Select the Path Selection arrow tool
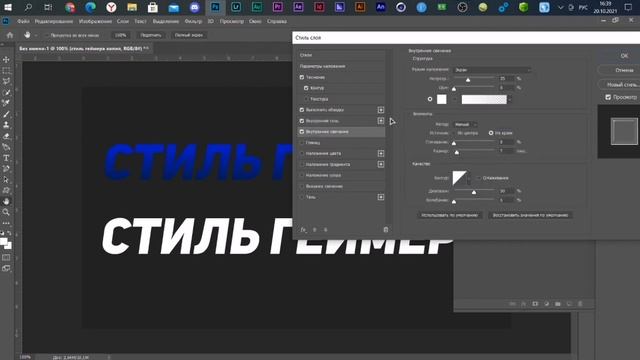This screenshot has width=640, height=360. [6, 180]
